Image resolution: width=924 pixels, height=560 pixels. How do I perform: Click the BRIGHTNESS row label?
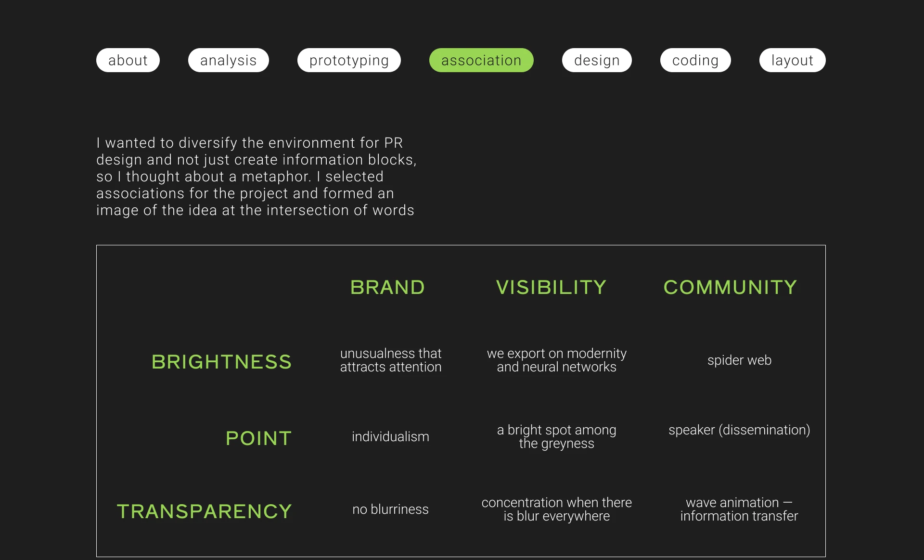pos(221,362)
